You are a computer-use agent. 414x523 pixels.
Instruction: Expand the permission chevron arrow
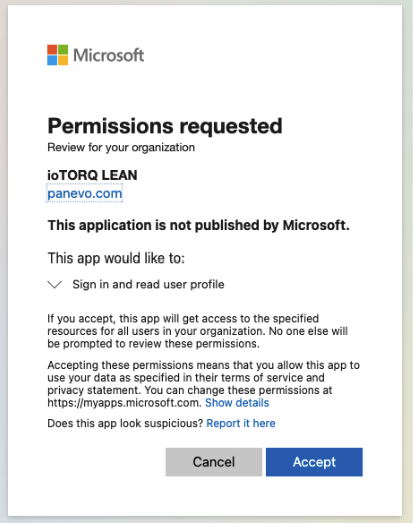[55, 285]
